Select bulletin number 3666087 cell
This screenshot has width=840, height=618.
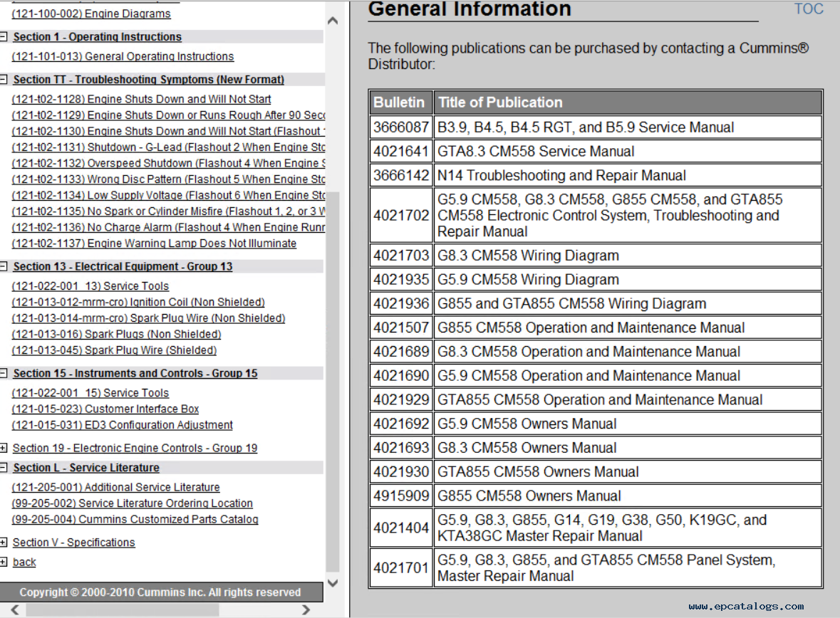401,127
